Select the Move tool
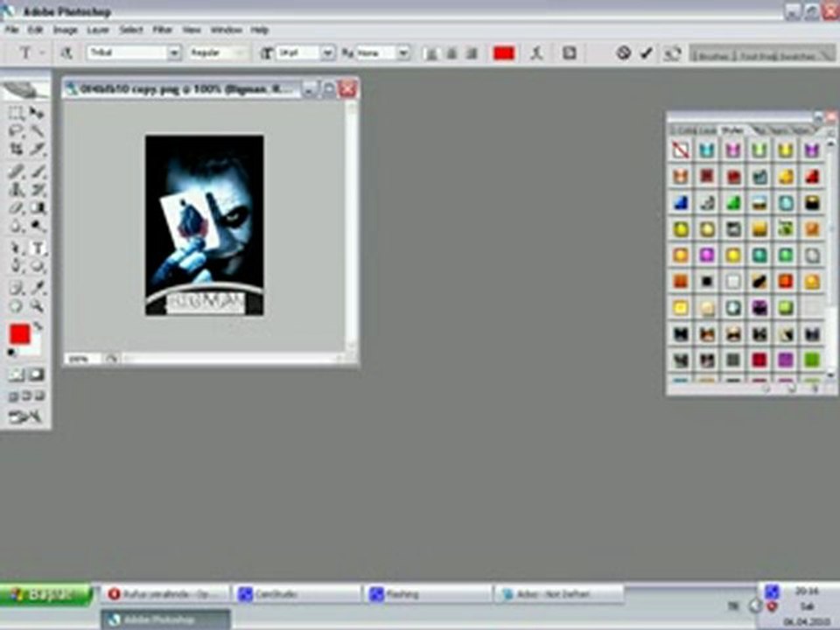 (x=37, y=113)
